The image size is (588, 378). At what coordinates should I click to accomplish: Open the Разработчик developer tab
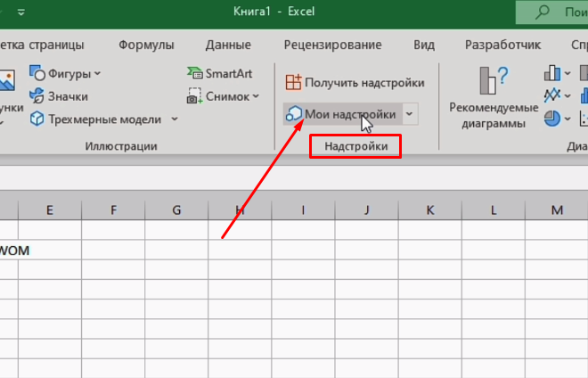[x=502, y=45]
